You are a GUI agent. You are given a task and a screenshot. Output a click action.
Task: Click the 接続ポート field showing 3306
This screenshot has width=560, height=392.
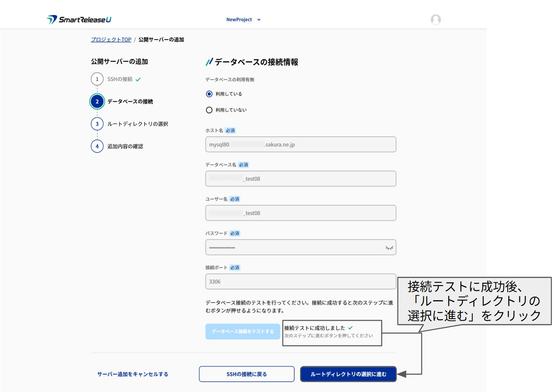(x=301, y=282)
